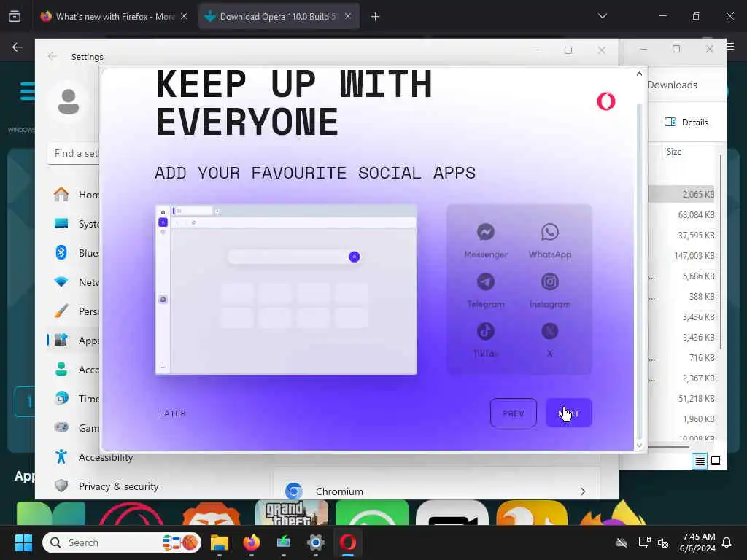747x560 pixels.
Task: Close the Download Opera tab
Action: (x=348, y=17)
